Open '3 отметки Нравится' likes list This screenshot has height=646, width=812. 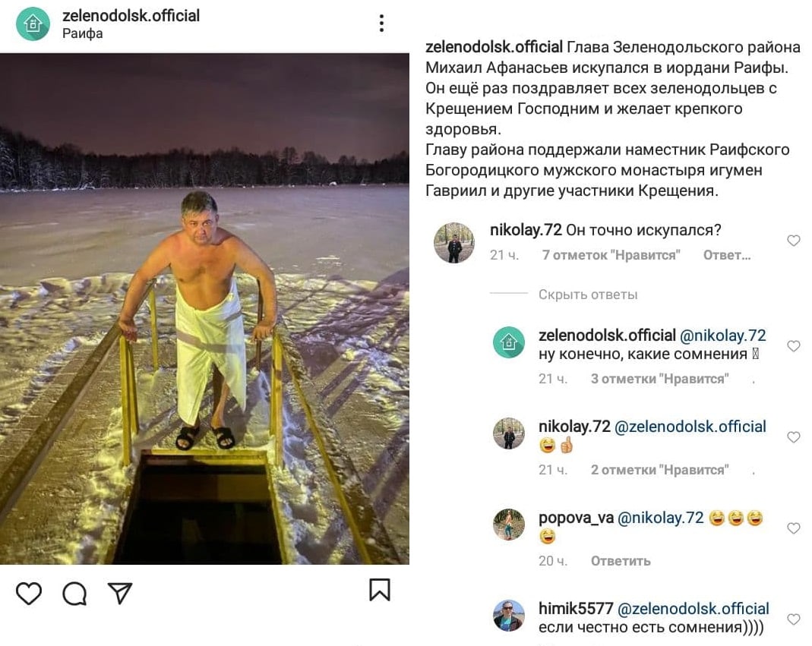tap(660, 379)
